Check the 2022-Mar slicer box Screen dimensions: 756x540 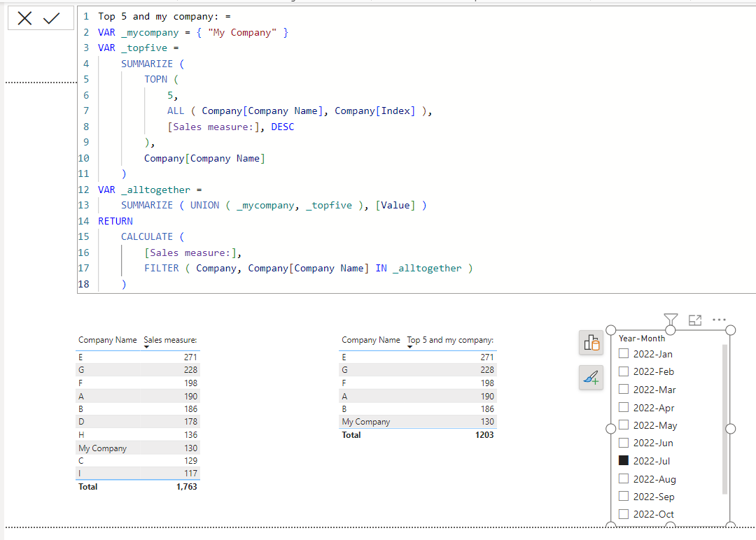click(624, 389)
